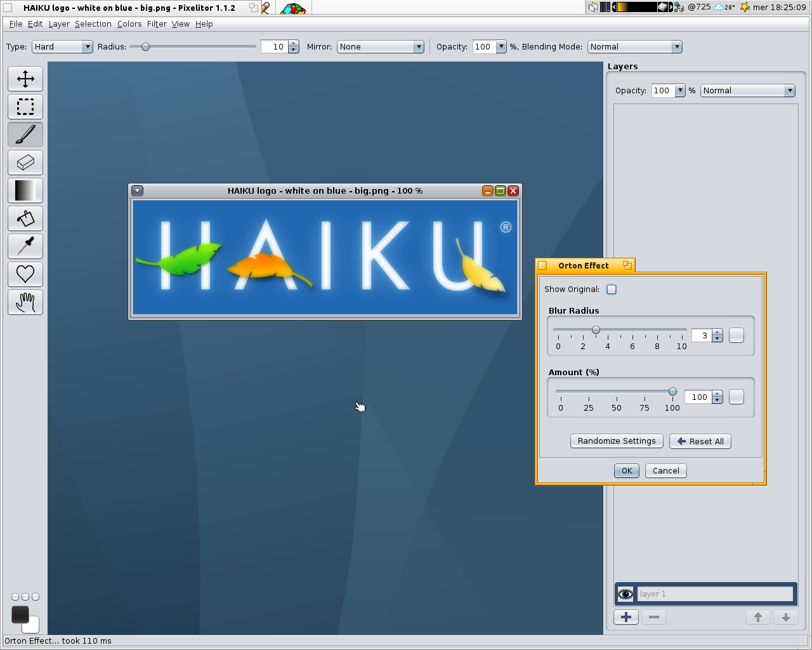This screenshot has height=650, width=812.
Task: Click the Blur Radius value field showing 3
Action: (702, 335)
